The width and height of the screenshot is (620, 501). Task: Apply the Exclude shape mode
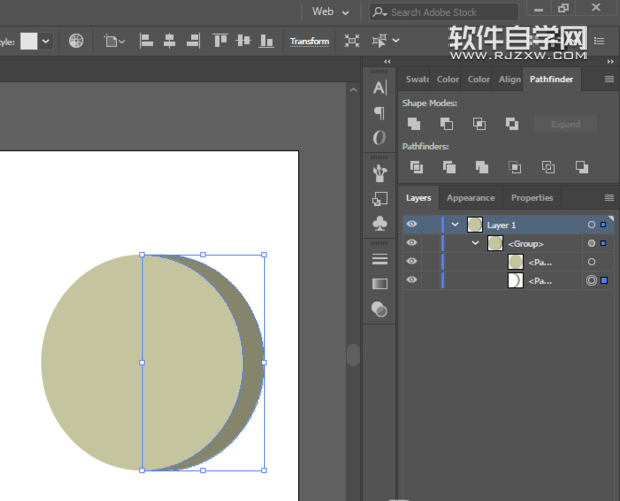pyautogui.click(x=512, y=124)
